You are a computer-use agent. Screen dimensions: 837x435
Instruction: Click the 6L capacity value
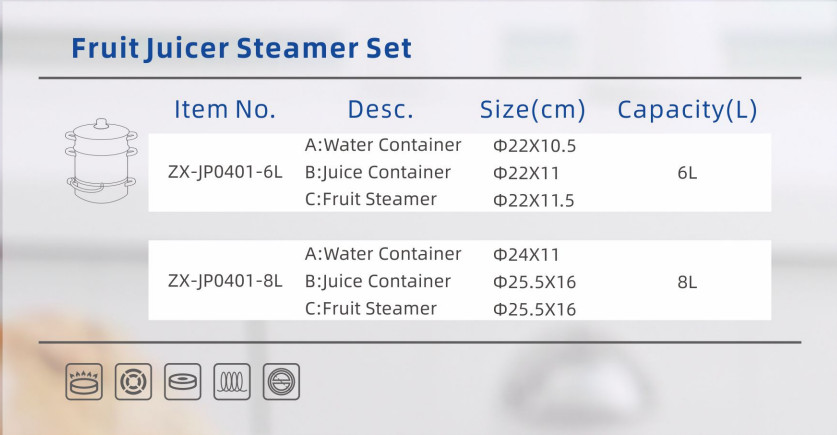pyautogui.click(x=687, y=173)
